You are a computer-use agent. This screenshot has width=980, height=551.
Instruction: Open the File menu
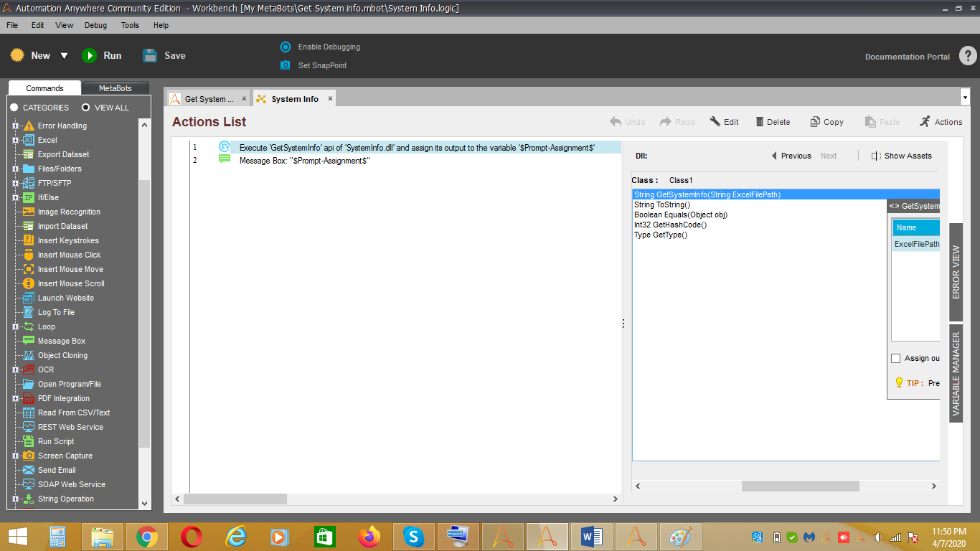[12, 25]
